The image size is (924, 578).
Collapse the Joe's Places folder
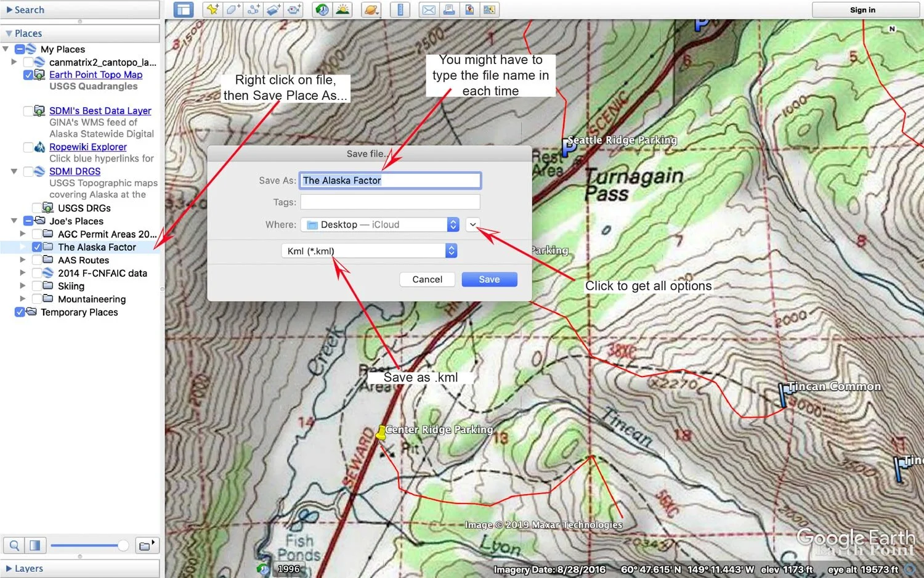coord(14,221)
